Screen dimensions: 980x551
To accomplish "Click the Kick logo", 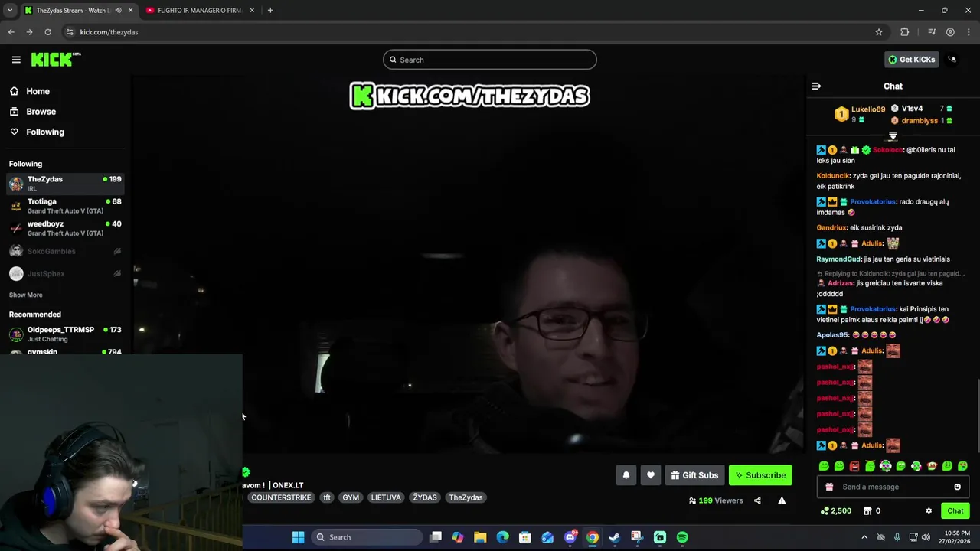I will point(56,60).
